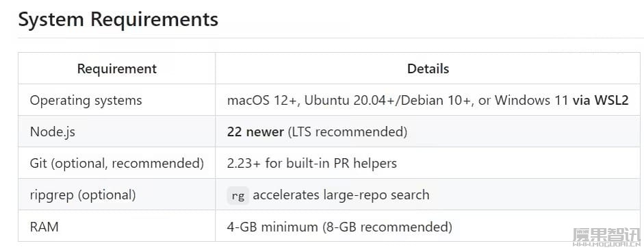Viewport: 644px width, 250px height.
Task: Click 'accelerates large-repo search' text
Action: 341,195
